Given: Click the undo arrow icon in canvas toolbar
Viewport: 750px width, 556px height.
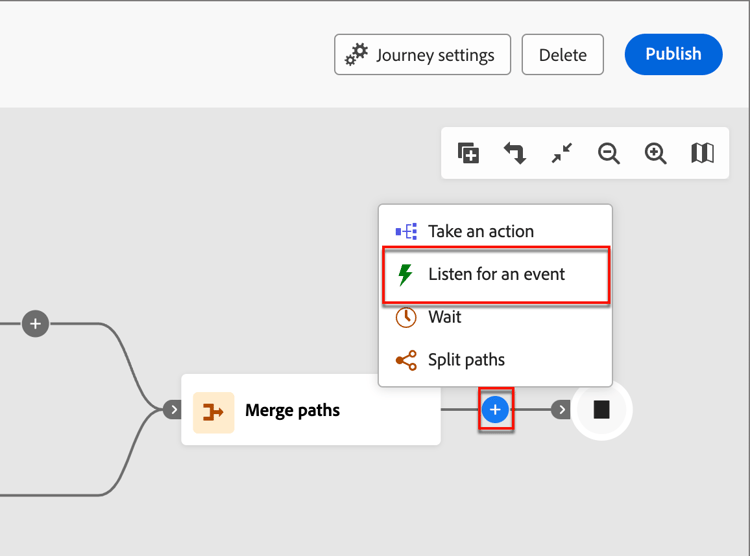Looking at the screenshot, I should coord(515,153).
